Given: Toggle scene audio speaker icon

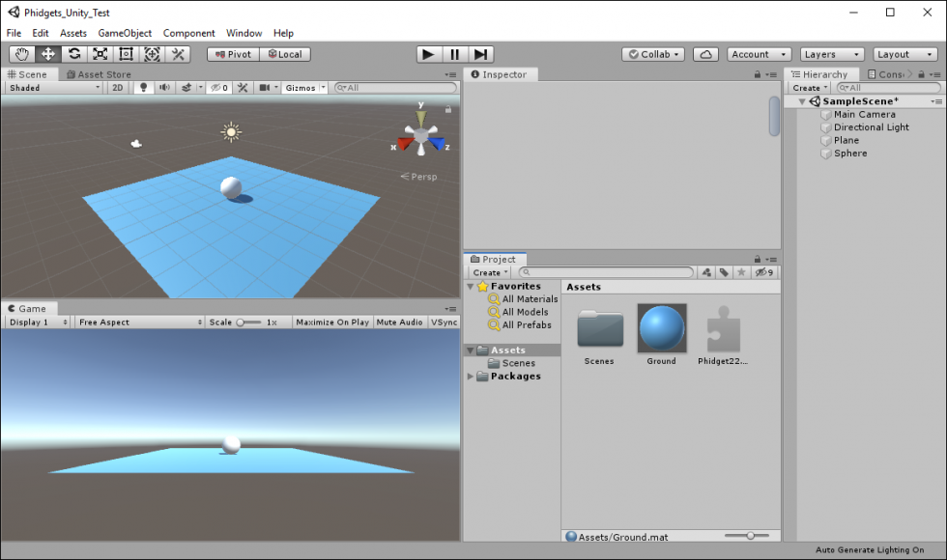Looking at the screenshot, I should tap(164, 88).
